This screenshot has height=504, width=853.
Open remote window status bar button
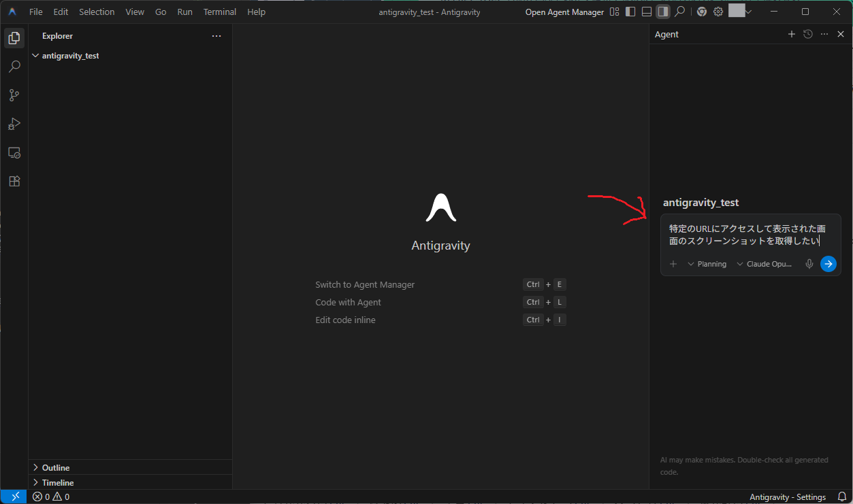click(14, 497)
